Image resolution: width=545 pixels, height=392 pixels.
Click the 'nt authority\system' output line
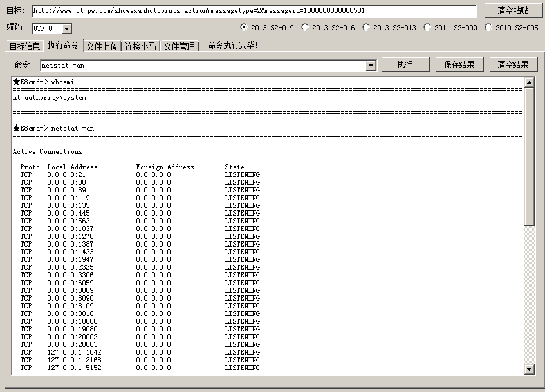pos(50,98)
